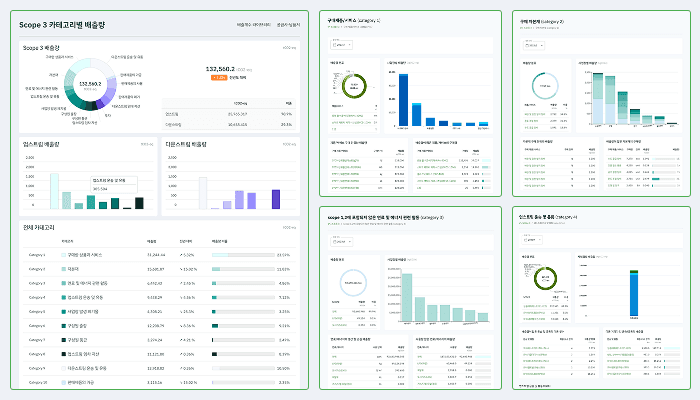The height and width of the screenshot is (400, 700).
Task: Click the orange change badge under 132,560.2
Action: [216, 77]
